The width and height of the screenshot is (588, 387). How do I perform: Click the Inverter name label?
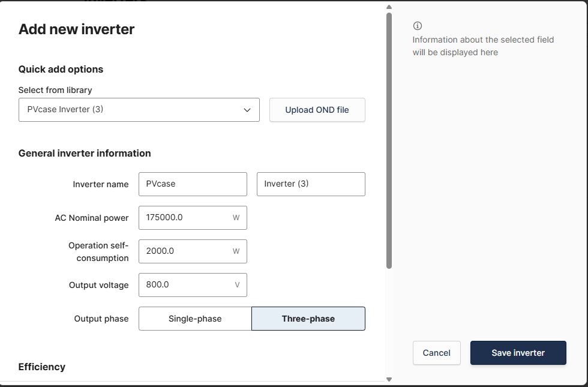coord(101,184)
